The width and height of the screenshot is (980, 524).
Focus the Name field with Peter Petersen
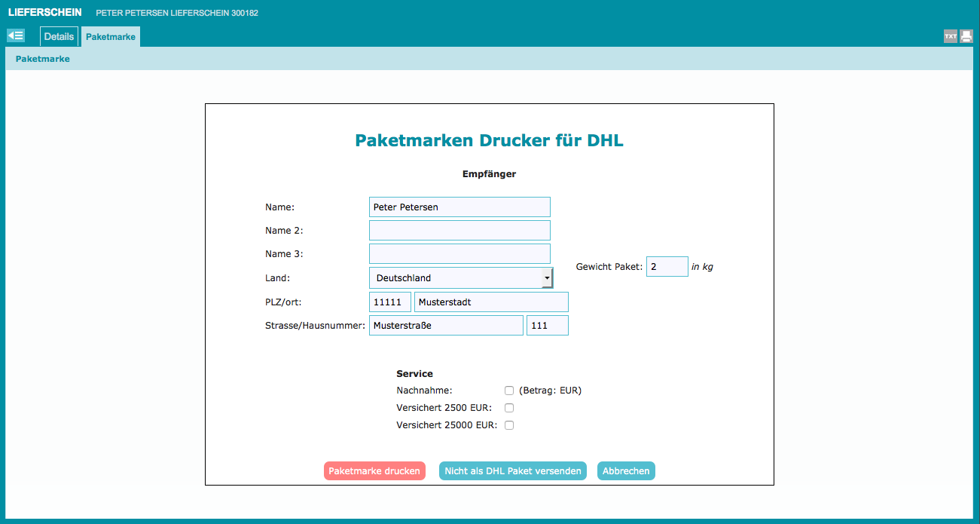pyautogui.click(x=459, y=207)
